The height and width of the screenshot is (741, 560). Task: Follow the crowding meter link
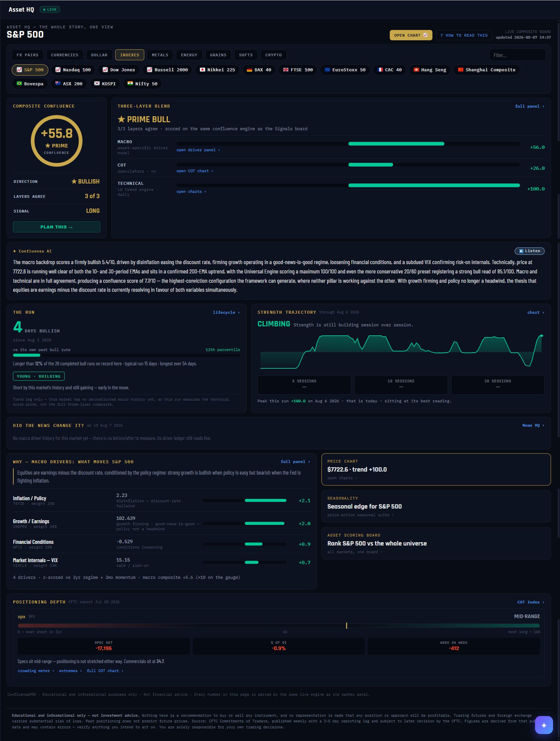point(36,671)
